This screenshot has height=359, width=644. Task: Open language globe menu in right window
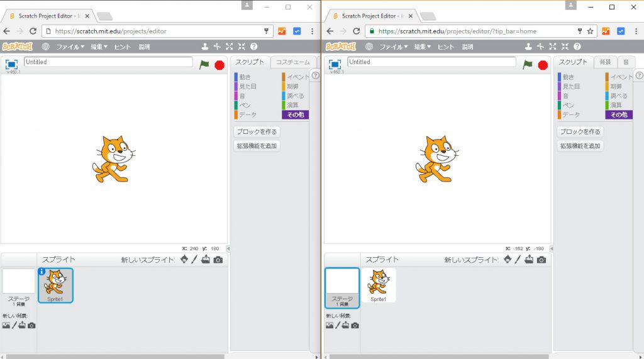(x=369, y=47)
